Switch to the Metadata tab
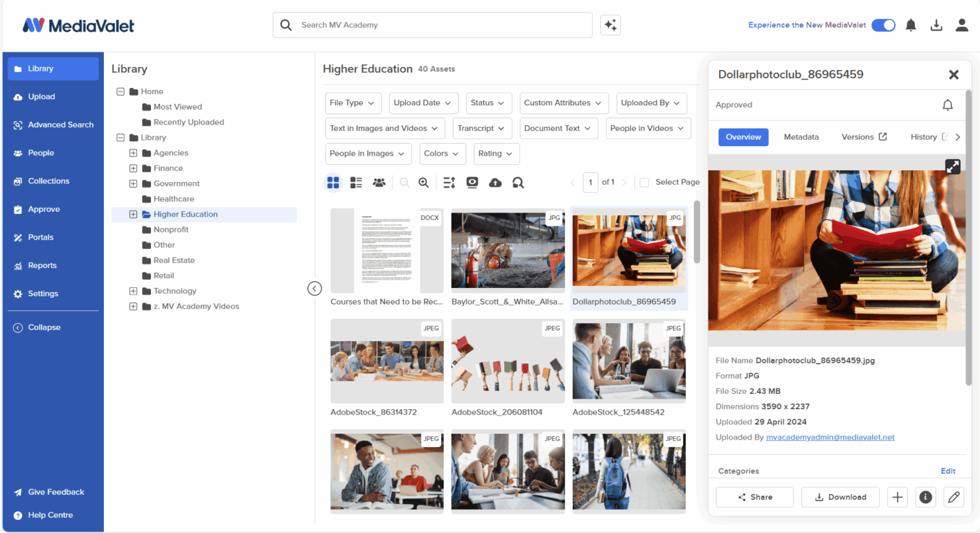 (x=801, y=137)
